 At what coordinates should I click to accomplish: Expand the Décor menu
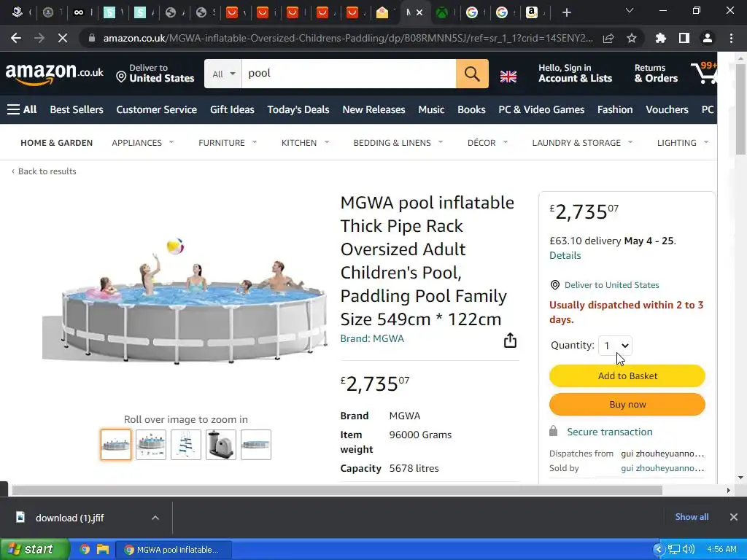[487, 143]
